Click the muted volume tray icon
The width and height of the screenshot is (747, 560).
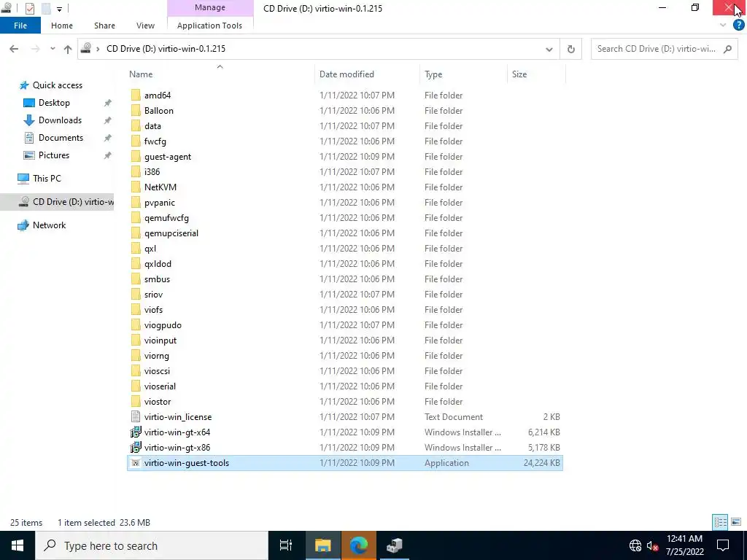click(x=652, y=545)
